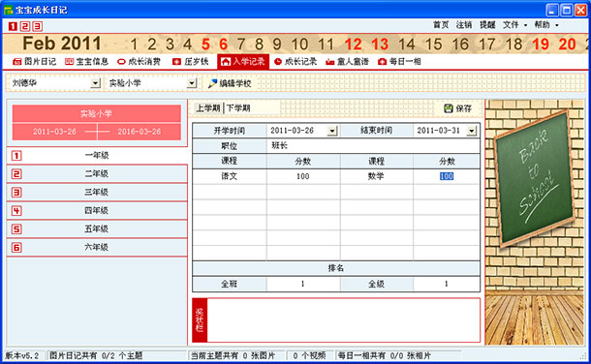Click the 宝宝成长日记 title bar app icon
The height and width of the screenshot is (364, 591).
click(9, 10)
